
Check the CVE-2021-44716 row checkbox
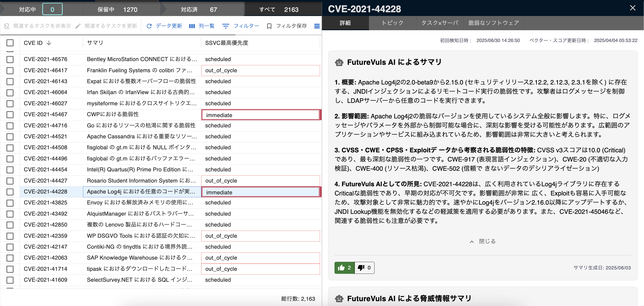10,126
